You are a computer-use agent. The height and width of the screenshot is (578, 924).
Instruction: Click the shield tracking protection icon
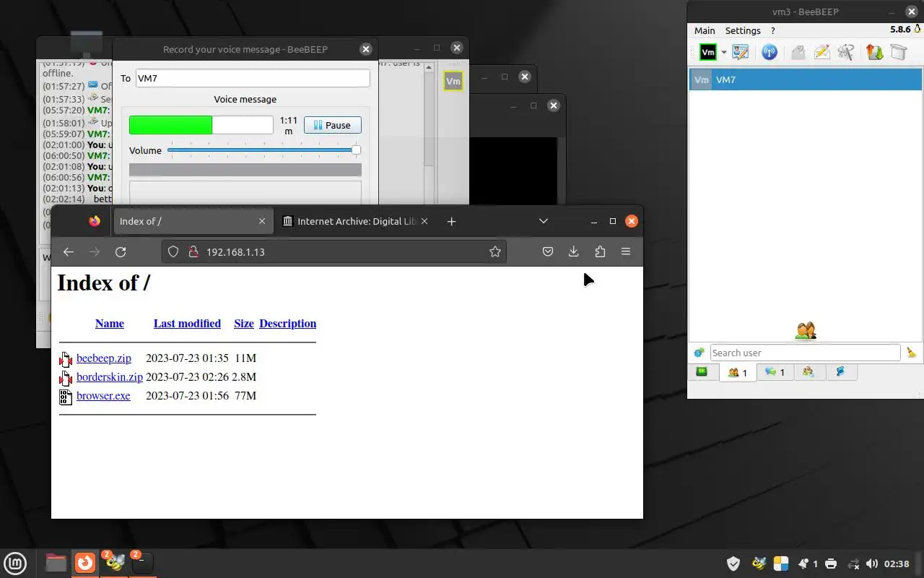(x=173, y=251)
